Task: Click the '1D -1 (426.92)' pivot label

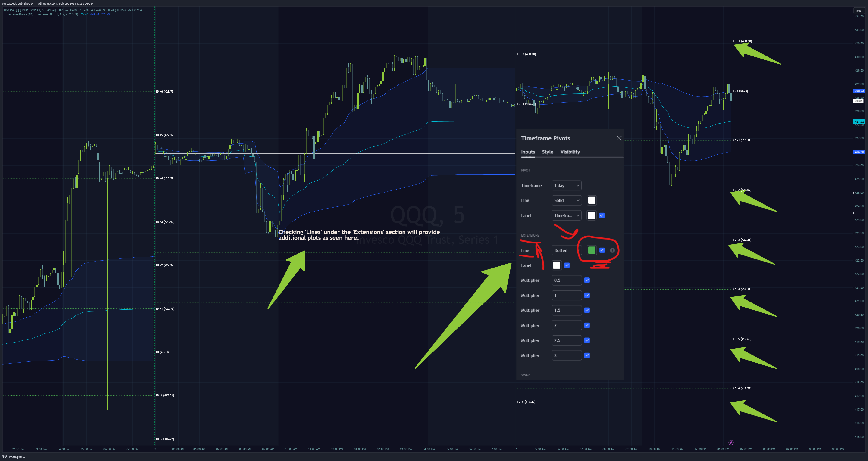Action: pos(742,140)
